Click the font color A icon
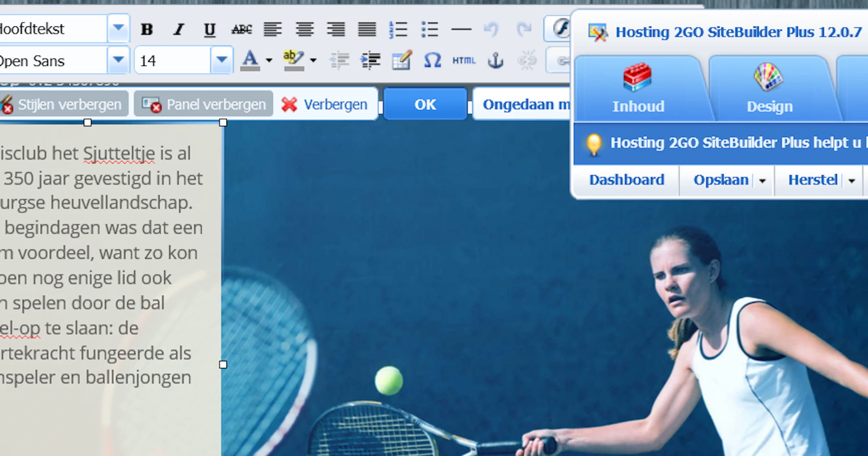Screen dimensions: 868x456 [x=250, y=60]
